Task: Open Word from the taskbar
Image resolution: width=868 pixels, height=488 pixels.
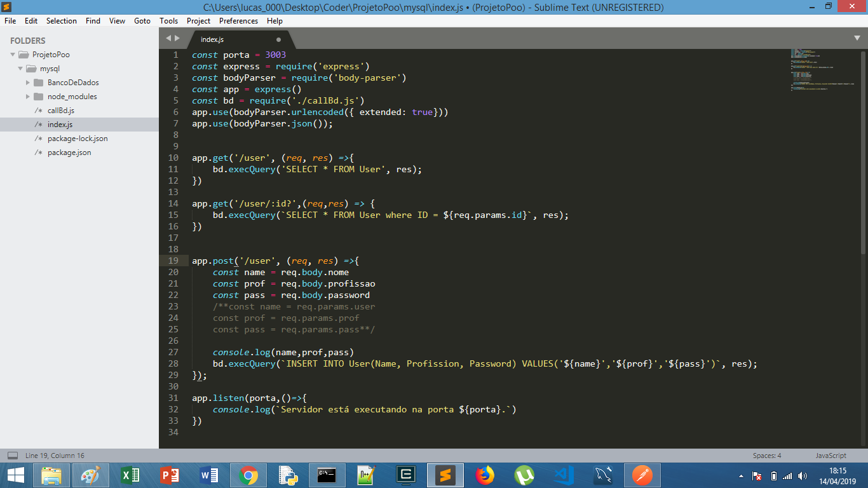Action: pyautogui.click(x=209, y=475)
